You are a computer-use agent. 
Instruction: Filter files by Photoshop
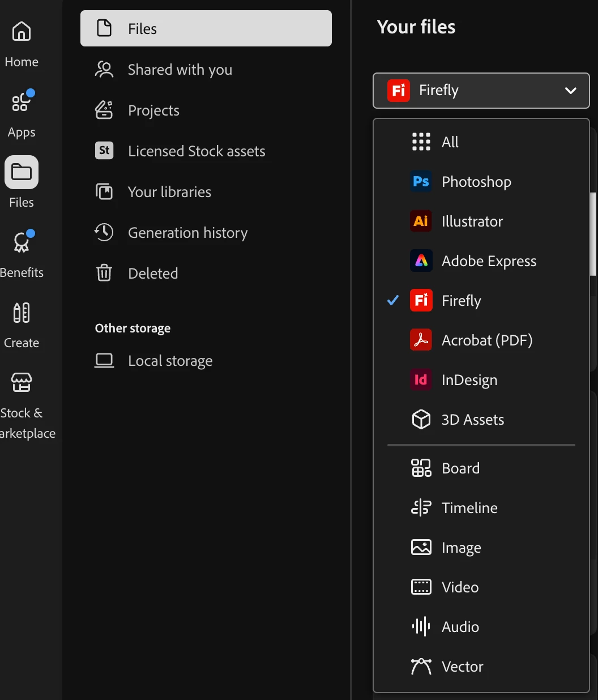481,182
